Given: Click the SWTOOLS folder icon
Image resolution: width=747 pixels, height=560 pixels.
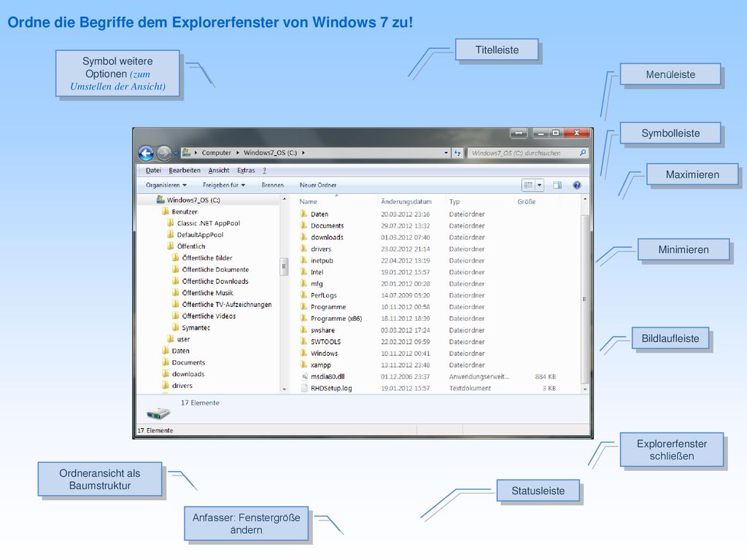Looking at the screenshot, I should pyautogui.click(x=304, y=341).
